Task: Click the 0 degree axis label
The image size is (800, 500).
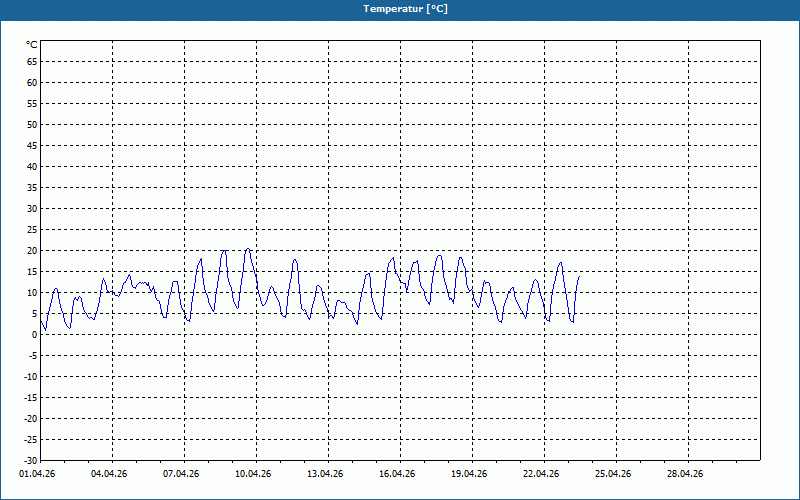Action: 34,334
